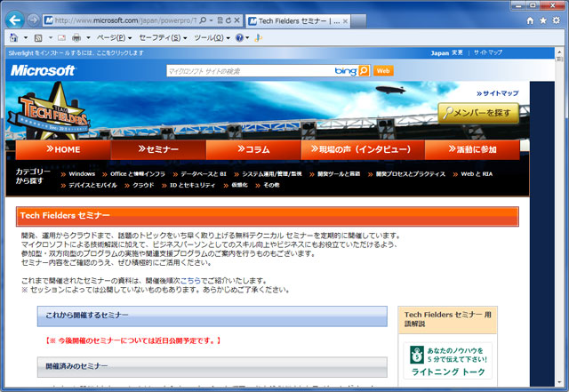This screenshot has width=569, height=392.
Task: Open Favorites with the star icon
Action: coord(543,20)
